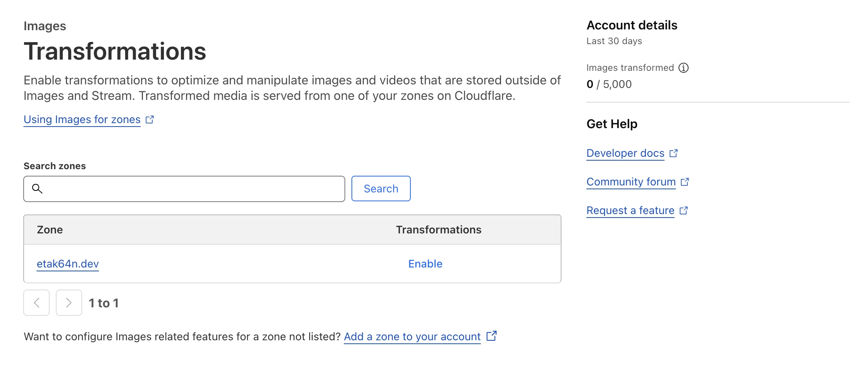Click the Zone column header
Screen dimensions: 868x384
point(50,230)
